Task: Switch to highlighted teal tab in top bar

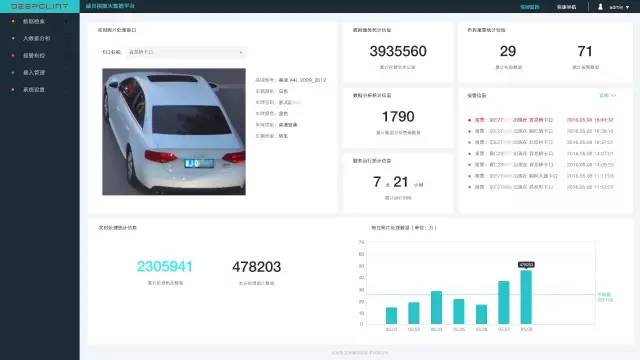Action: click(530, 7)
